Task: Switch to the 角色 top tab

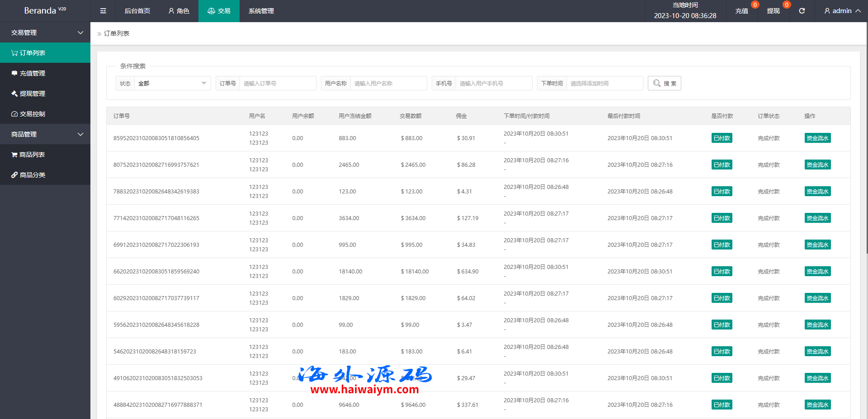Action: (x=179, y=11)
